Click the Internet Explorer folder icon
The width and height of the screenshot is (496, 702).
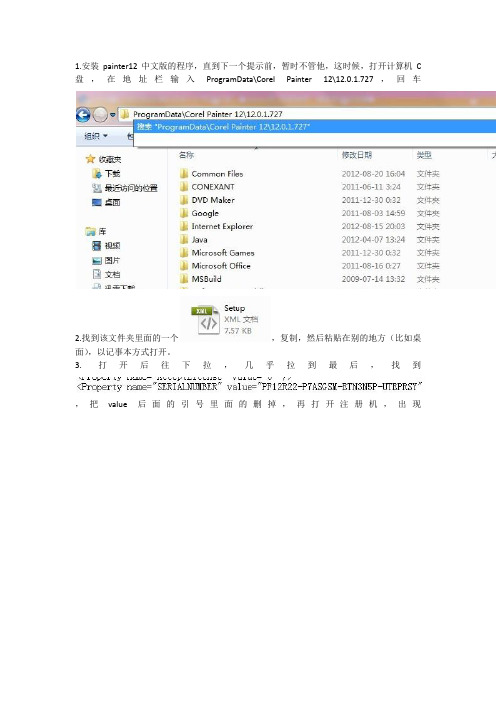[184, 227]
